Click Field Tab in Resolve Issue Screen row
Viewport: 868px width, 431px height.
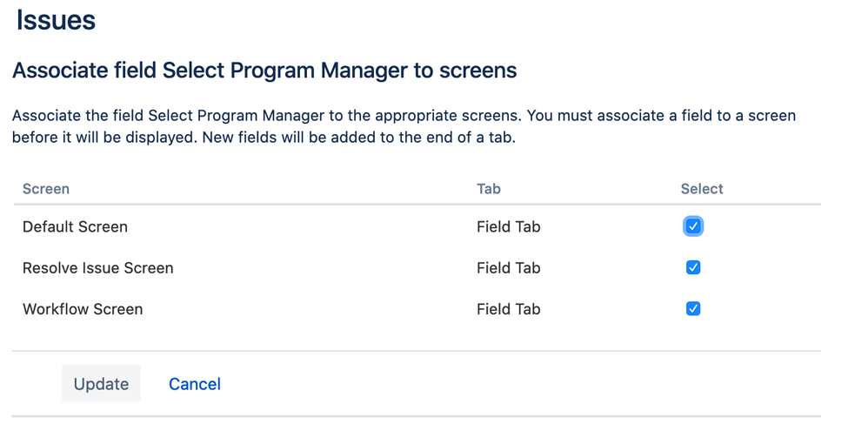[x=508, y=268]
